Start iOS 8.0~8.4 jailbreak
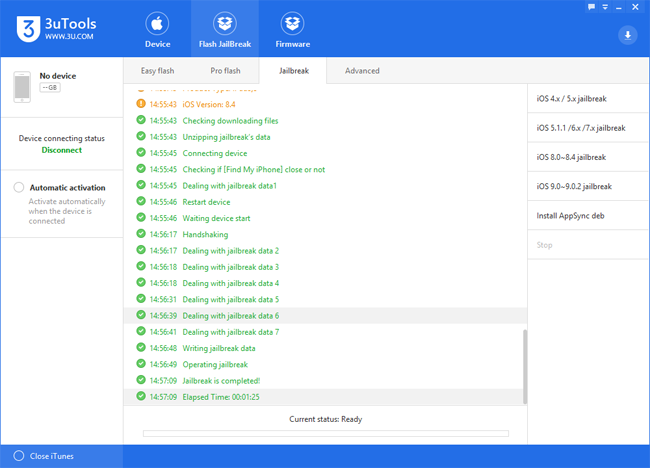 (588, 157)
